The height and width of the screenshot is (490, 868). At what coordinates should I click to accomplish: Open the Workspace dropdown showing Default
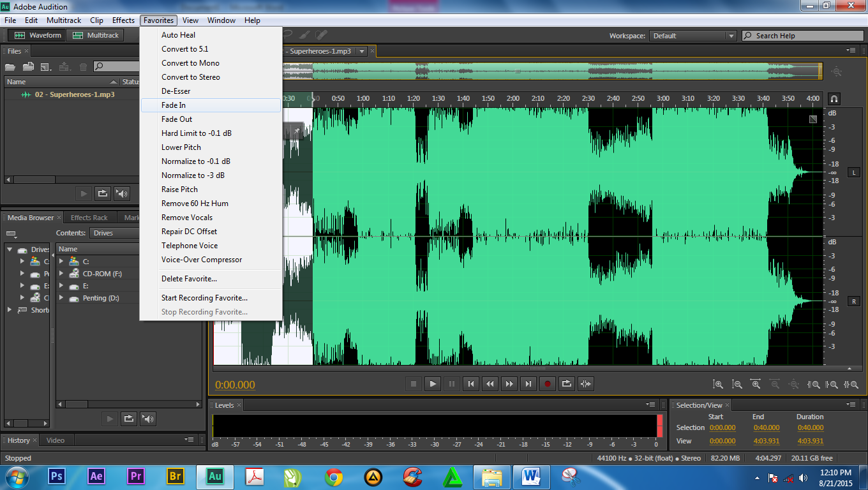point(693,36)
